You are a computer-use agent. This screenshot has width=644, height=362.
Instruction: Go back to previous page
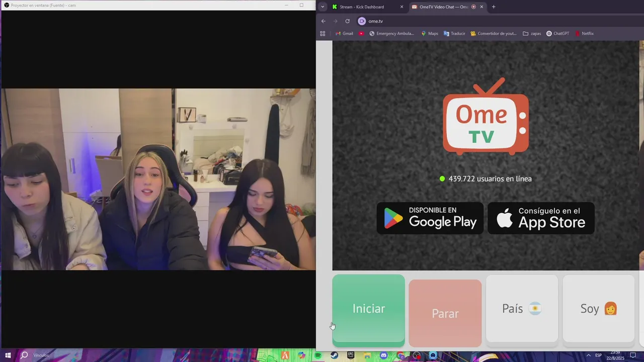tap(324, 21)
